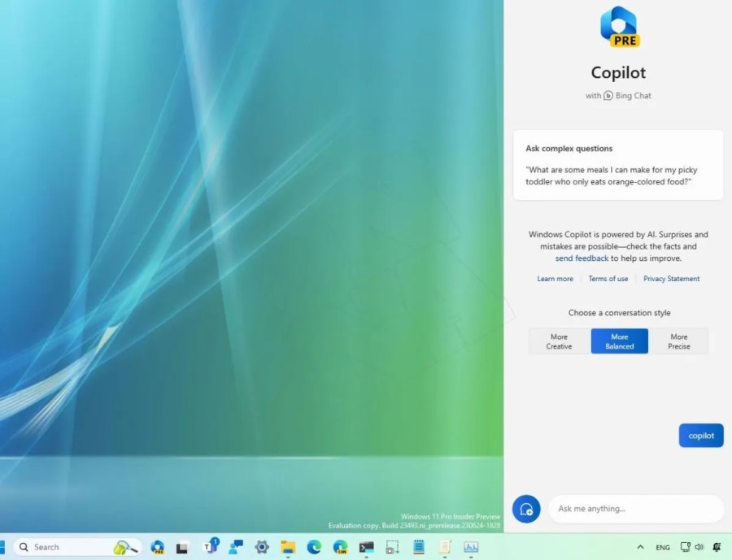
Task: Launch Feedback Hub from the taskbar
Action: click(236, 547)
